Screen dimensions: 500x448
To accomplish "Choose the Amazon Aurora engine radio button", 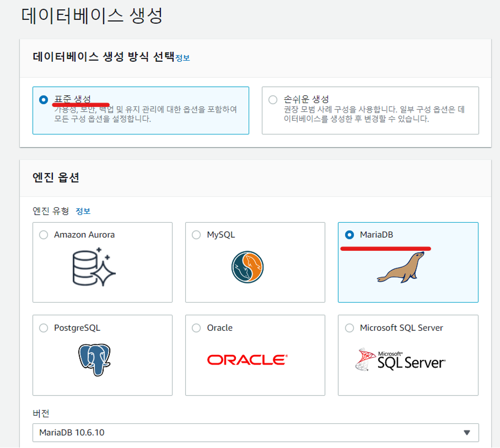I will pyautogui.click(x=44, y=235).
